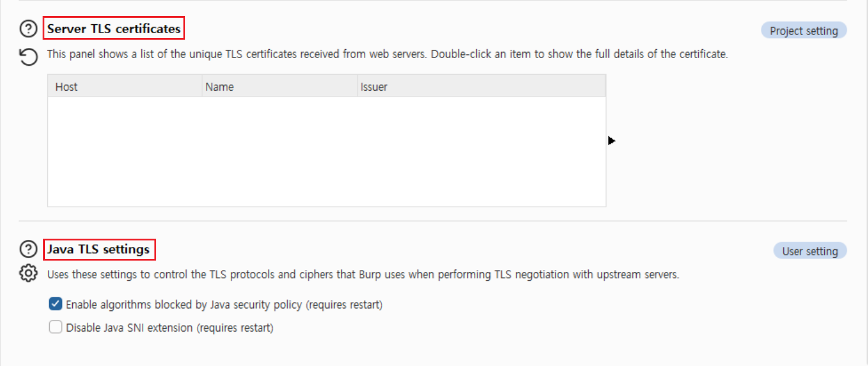Click the Java TLS negotiation description text
This screenshot has width=868, height=366.
coord(363,275)
